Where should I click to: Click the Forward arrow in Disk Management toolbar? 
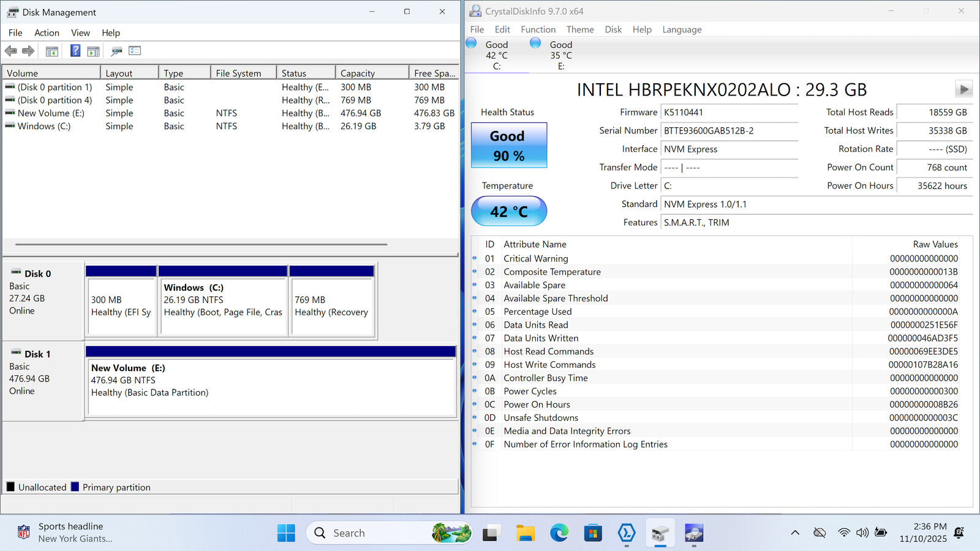pyautogui.click(x=28, y=51)
